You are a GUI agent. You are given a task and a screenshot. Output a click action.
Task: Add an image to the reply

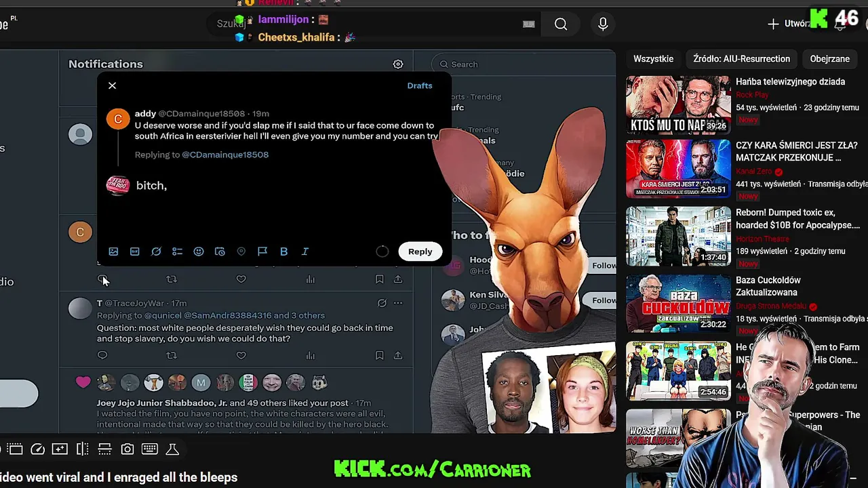(x=113, y=251)
